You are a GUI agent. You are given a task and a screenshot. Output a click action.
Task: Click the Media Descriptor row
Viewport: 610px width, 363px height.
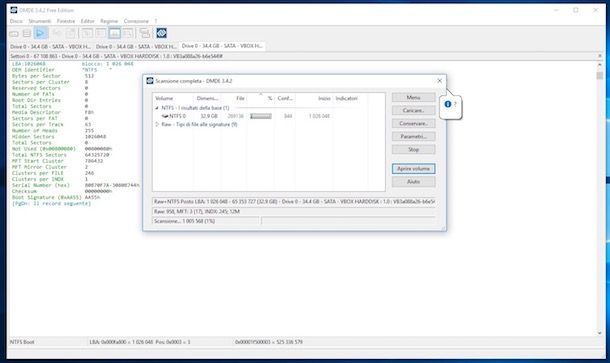[x=53, y=112]
